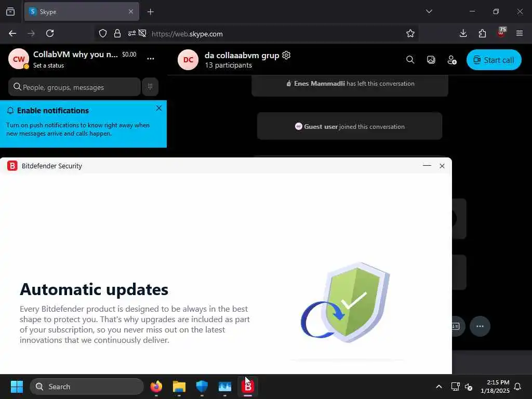Open Firefox from the taskbar

(x=156, y=386)
